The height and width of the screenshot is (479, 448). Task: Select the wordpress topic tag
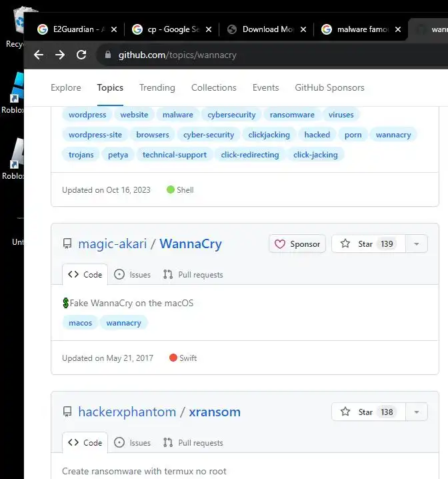pos(87,115)
